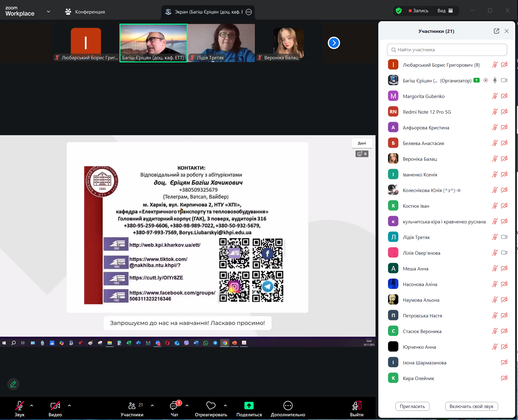Image resolution: width=518 pixels, height=420 pixels.
Task: Pop out the participants panel
Action: click(x=496, y=31)
